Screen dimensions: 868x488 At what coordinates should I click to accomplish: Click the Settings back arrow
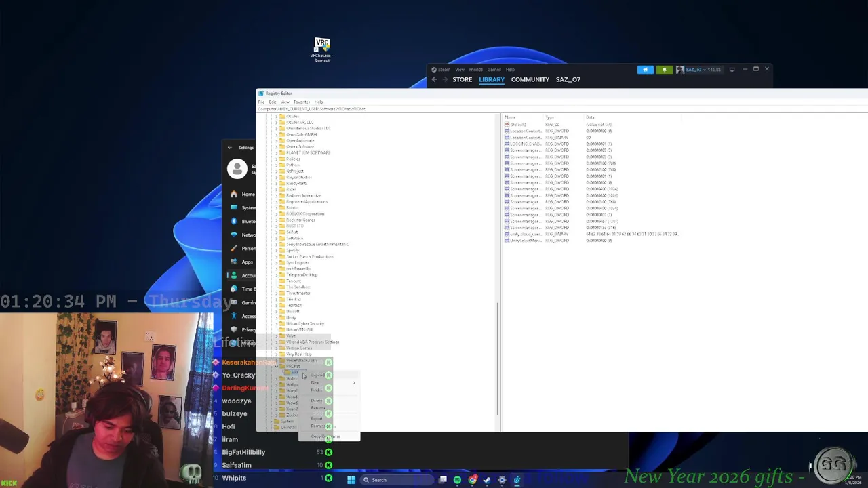tap(229, 147)
